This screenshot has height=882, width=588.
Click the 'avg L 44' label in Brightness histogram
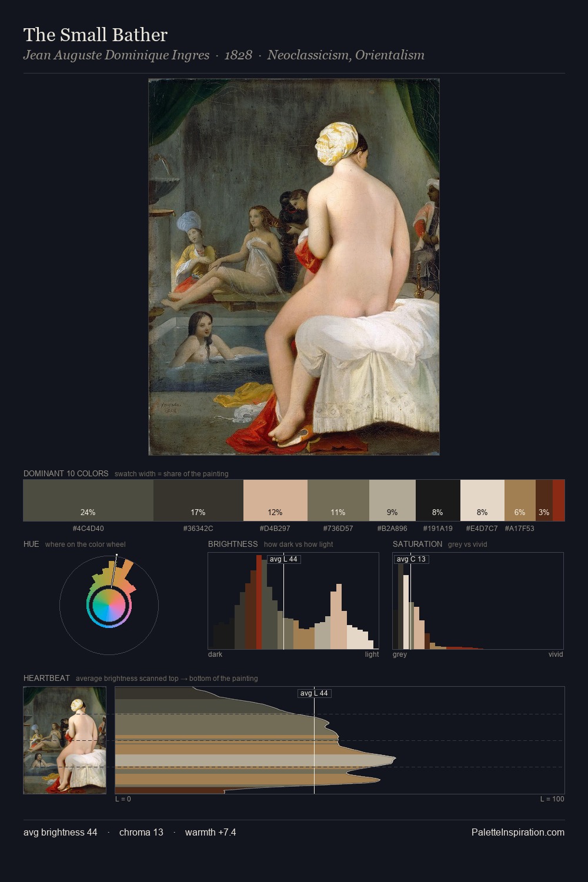click(x=284, y=559)
